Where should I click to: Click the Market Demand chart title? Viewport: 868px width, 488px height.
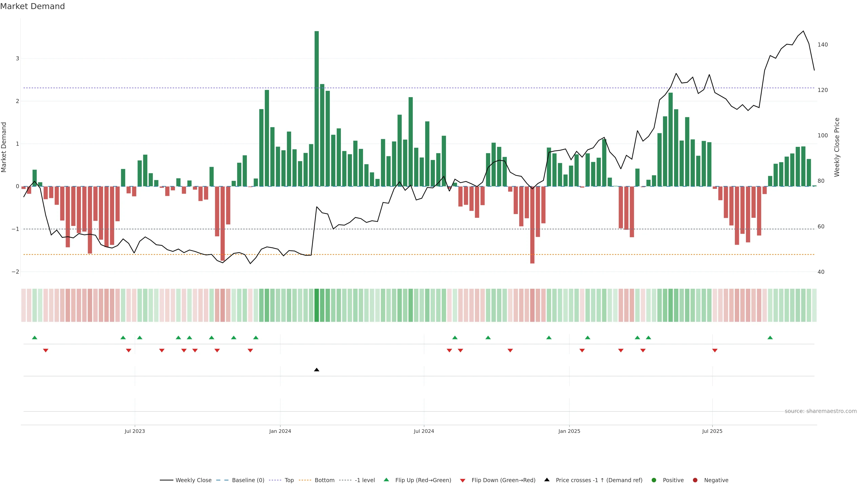[x=32, y=6]
